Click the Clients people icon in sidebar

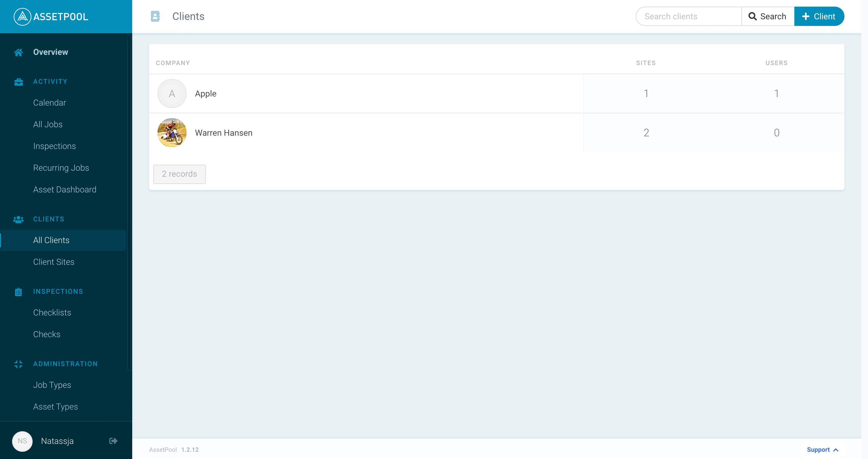point(18,219)
